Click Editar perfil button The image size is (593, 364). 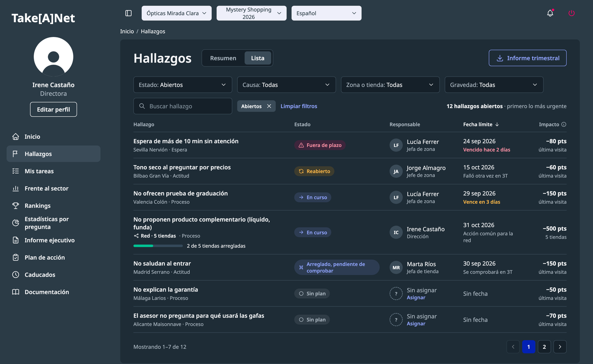tap(53, 110)
